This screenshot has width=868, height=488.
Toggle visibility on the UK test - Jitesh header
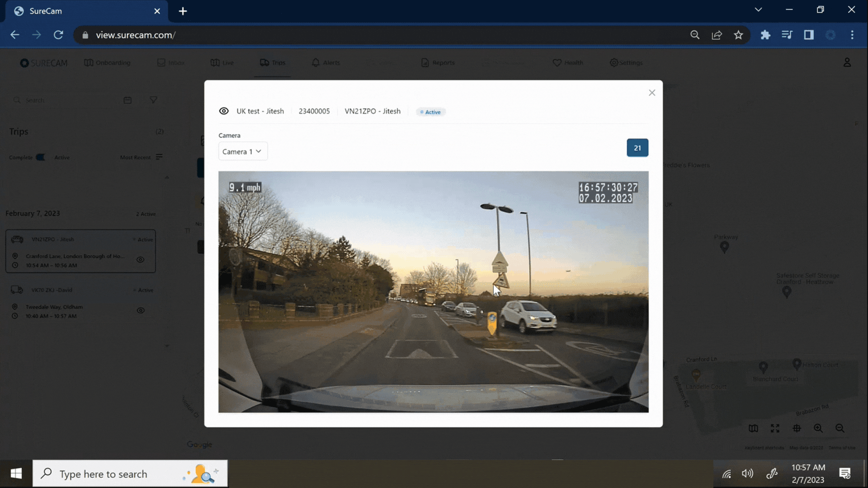(x=224, y=111)
